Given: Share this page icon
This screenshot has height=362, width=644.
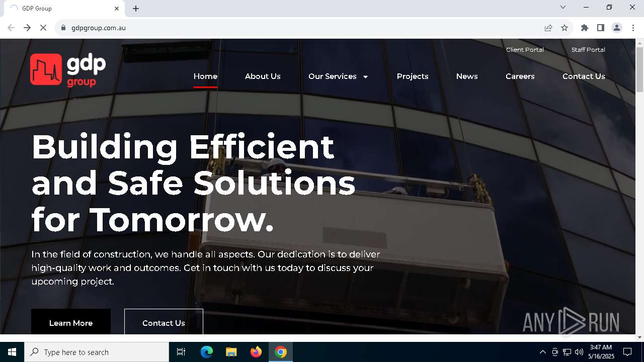Looking at the screenshot, I should [548, 28].
